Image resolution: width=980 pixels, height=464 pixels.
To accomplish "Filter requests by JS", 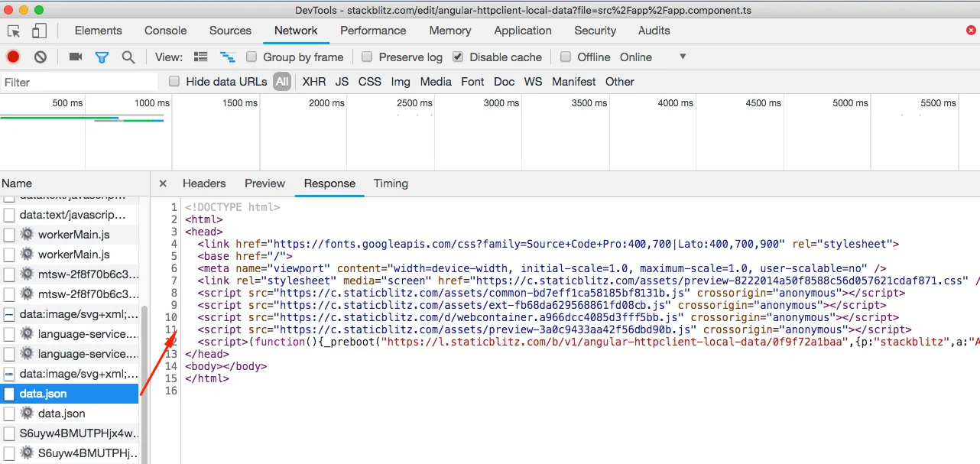I will click(x=342, y=82).
